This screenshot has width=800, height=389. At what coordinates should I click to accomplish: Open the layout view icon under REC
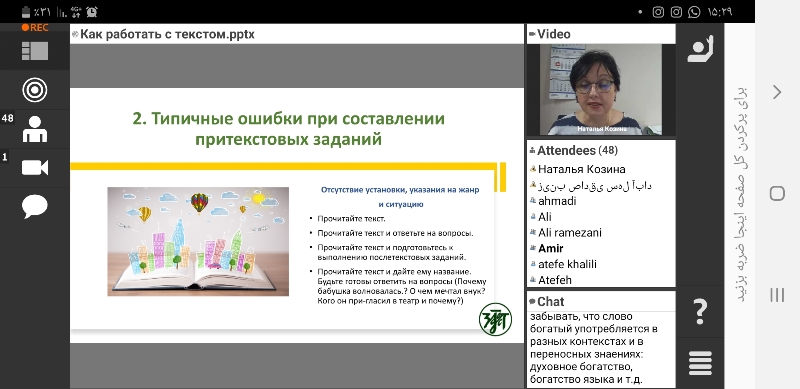pos(35,51)
